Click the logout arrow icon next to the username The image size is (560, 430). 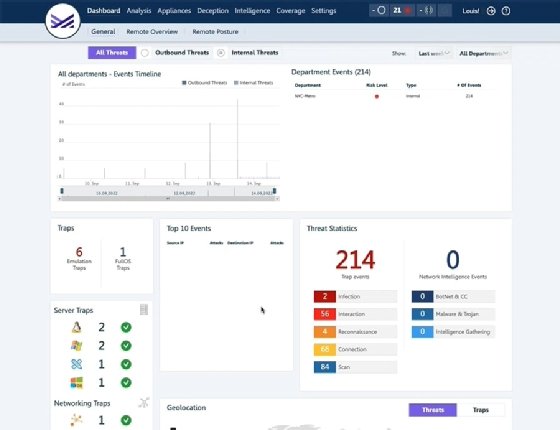point(491,11)
